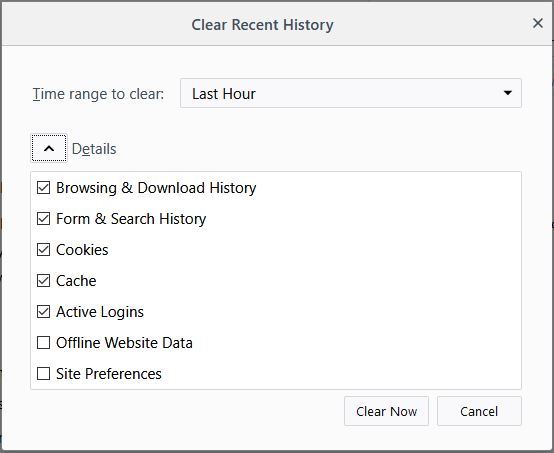Collapse the Details section
Viewport: 554px width, 453px height.
click(x=49, y=148)
